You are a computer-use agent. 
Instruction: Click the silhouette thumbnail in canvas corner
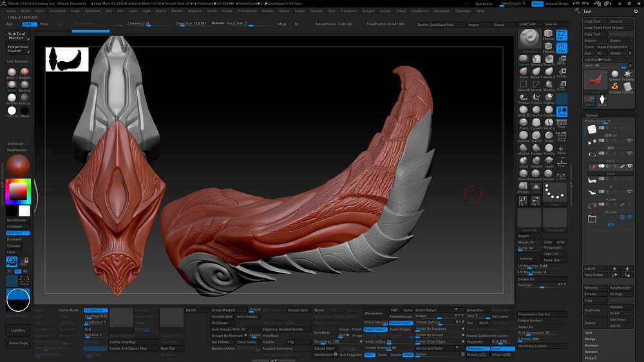[67, 59]
